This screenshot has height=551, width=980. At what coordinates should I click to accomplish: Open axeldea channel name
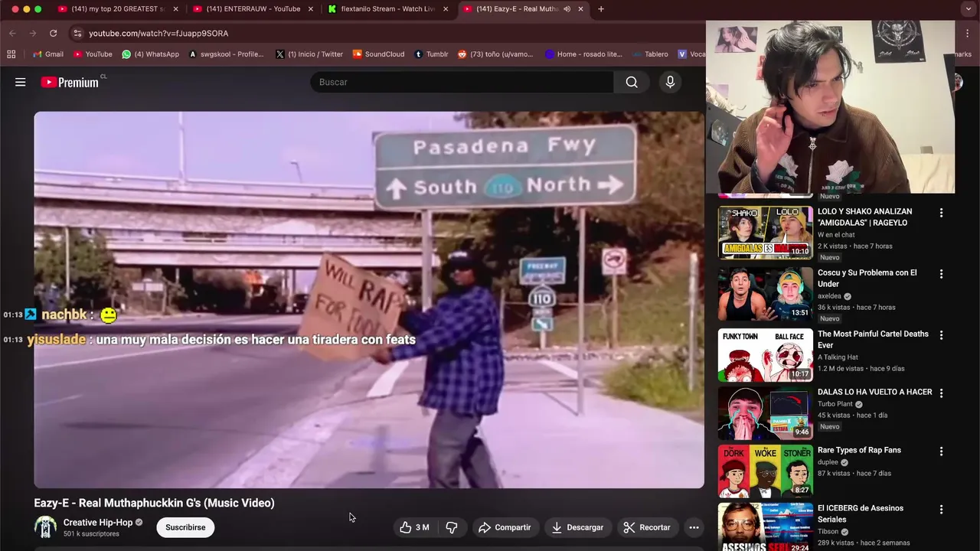click(829, 296)
